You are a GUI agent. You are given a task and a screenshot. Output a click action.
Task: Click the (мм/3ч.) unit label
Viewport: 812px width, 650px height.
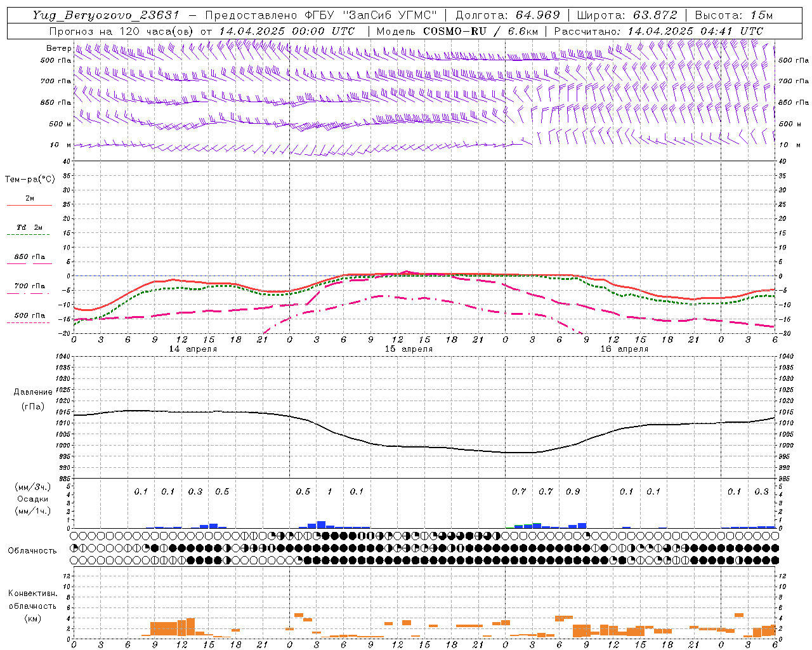click(x=32, y=487)
